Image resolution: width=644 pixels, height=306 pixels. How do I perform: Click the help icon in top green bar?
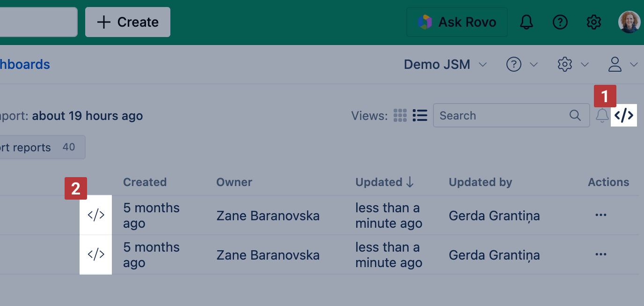[560, 22]
